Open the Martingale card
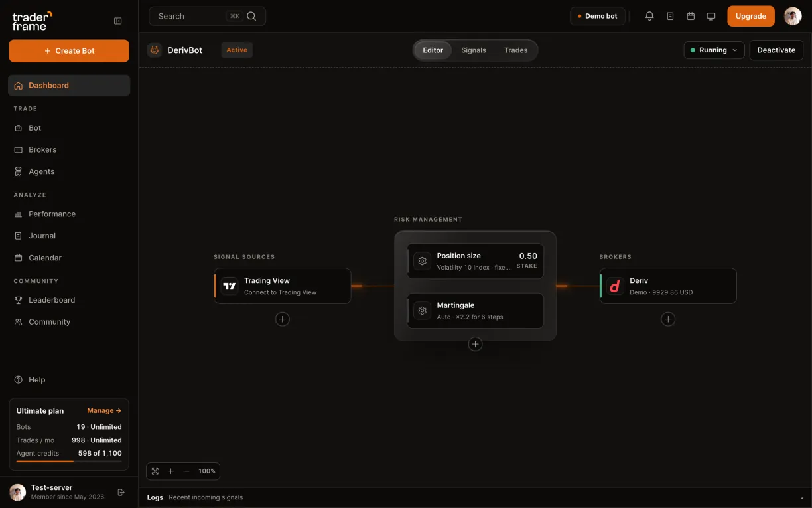The width and height of the screenshot is (812, 508). (x=475, y=311)
